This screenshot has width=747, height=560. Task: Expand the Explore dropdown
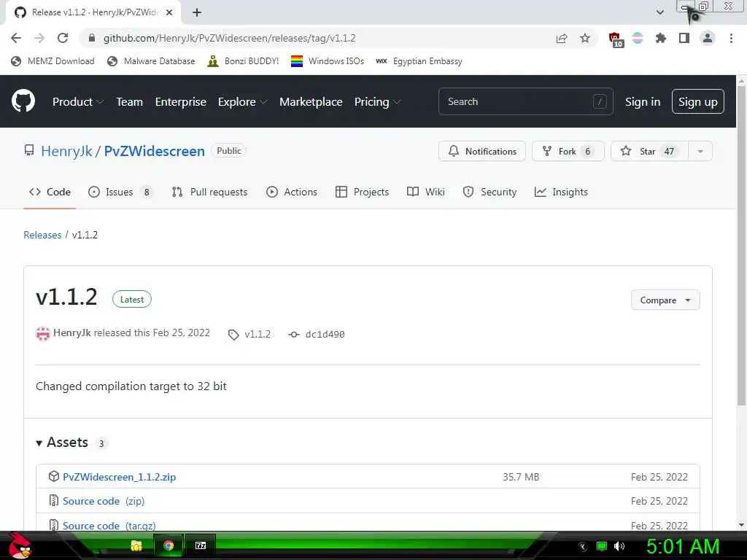tap(242, 102)
